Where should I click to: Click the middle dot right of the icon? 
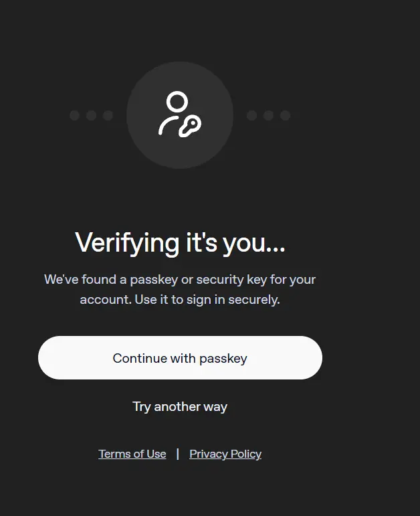[x=268, y=116]
